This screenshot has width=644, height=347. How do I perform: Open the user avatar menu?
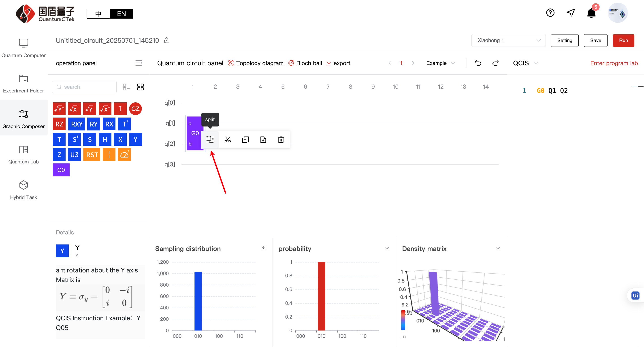click(618, 13)
